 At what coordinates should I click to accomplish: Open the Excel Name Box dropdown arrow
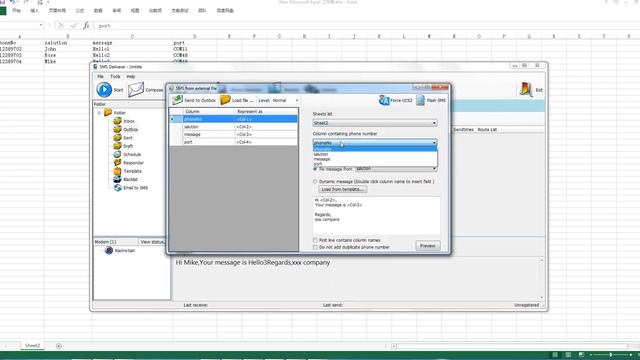coord(41,26)
